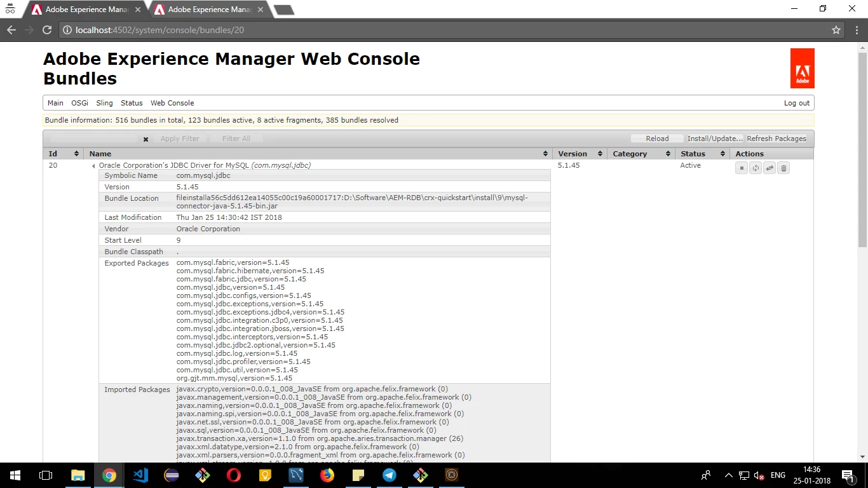Click the Oracle Corporation vendor value
The width and height of the screenshot is (868, 488).
(x=208, y=229)
